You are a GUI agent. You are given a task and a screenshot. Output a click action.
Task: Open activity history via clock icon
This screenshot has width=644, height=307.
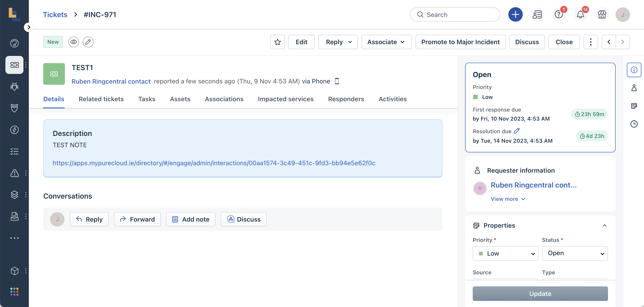pos(634,124)
